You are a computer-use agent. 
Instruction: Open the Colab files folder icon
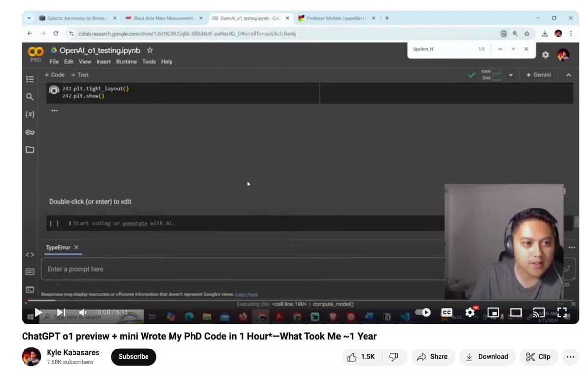coord(30,149)
